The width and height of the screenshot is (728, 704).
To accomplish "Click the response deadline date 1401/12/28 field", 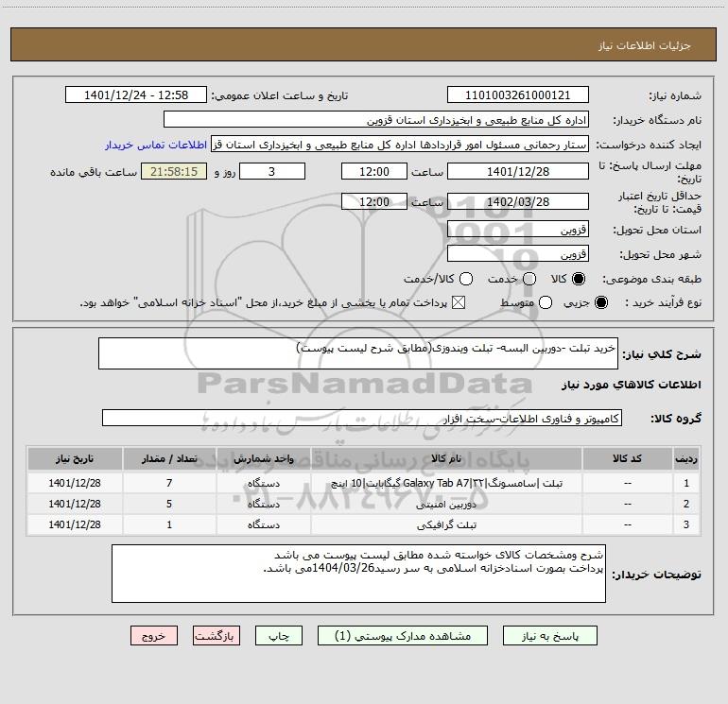I will point(518,171).
